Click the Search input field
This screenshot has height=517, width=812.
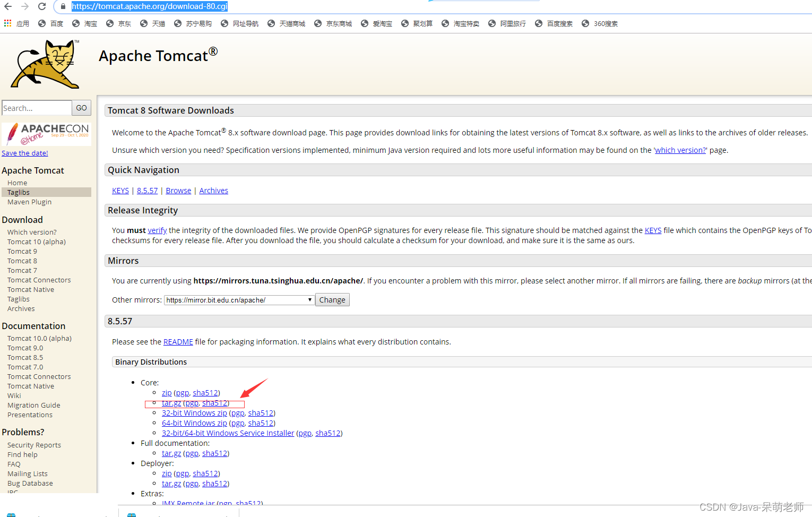tap(37, 108)
